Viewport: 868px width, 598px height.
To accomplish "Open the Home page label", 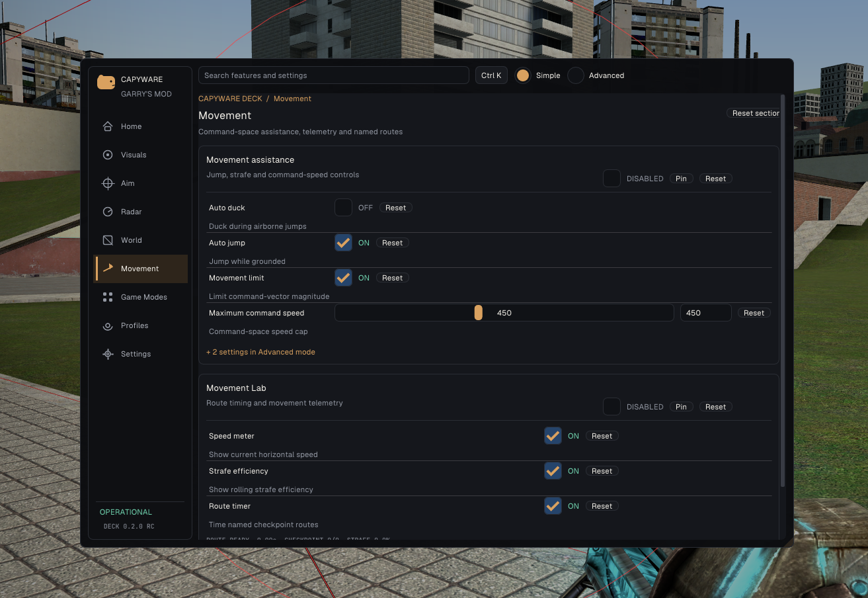I will tap(131, 126).
